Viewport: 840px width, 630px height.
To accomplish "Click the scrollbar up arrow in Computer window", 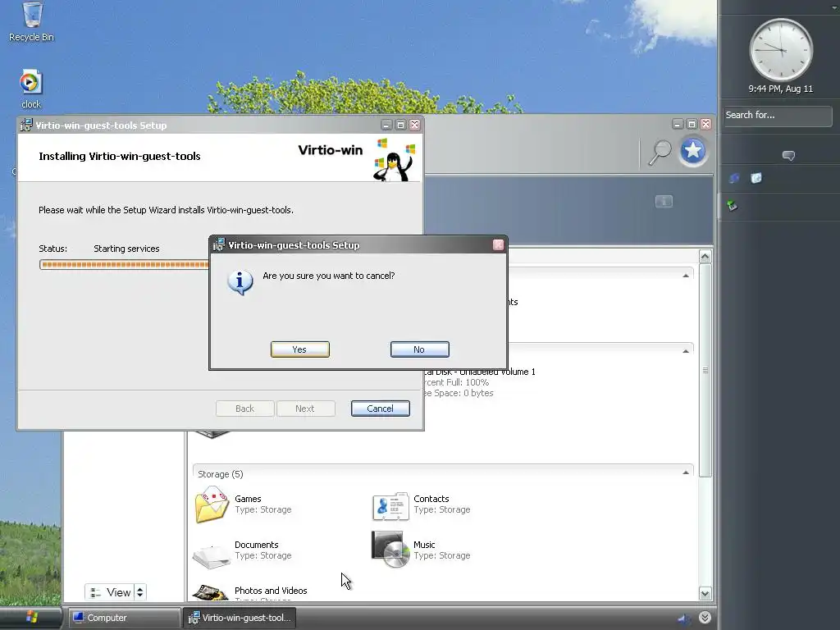I will (705, 257).
